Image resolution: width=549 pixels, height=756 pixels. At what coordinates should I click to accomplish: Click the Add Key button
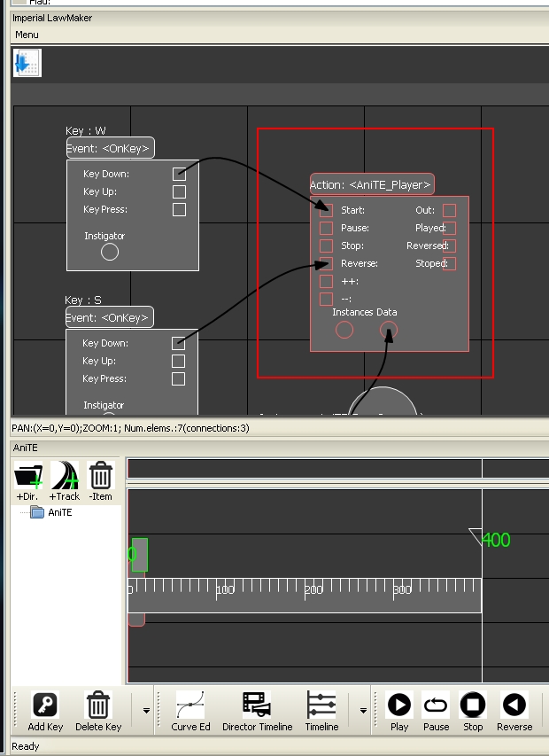pyautogui.click(x=45, y=711)
